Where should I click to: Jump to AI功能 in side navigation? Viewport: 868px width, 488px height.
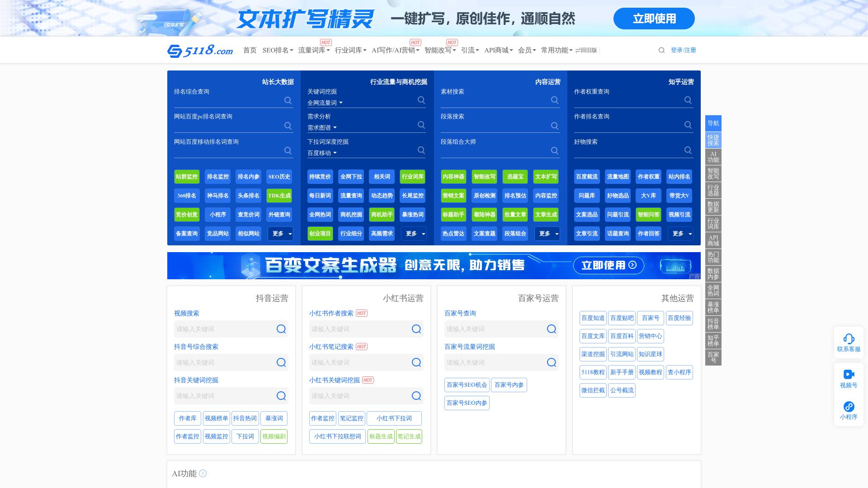point(713,157)
